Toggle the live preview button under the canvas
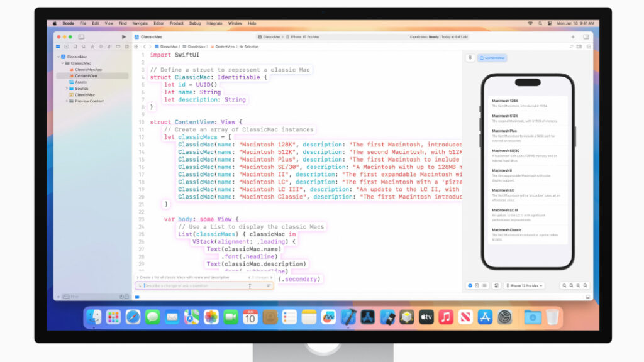The image size is (644, 362). click(470, 285)
